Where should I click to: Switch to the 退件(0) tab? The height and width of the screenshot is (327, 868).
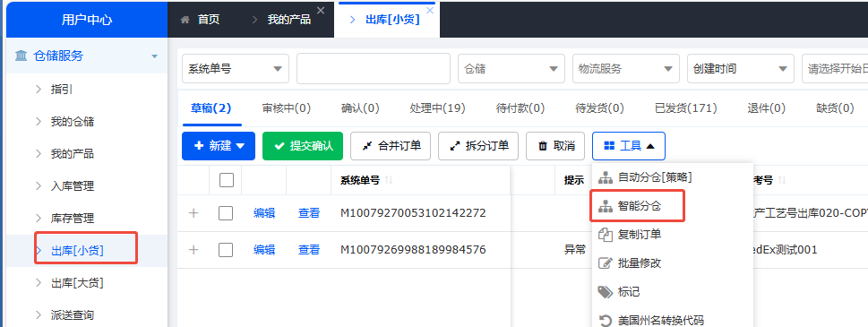click(x=767, y=108)
